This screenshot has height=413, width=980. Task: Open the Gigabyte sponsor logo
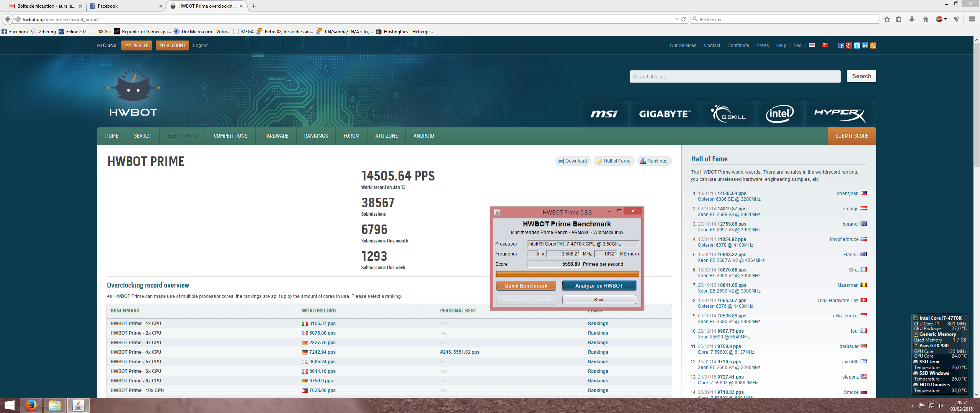pyautogui.click(x=665, y=114)
